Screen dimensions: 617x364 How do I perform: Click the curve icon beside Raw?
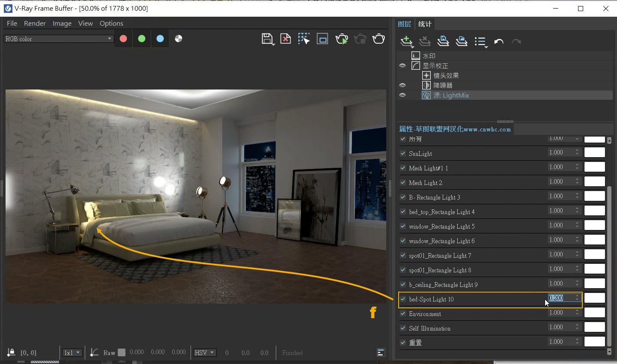pyautogui.click(x=94, y=352)
